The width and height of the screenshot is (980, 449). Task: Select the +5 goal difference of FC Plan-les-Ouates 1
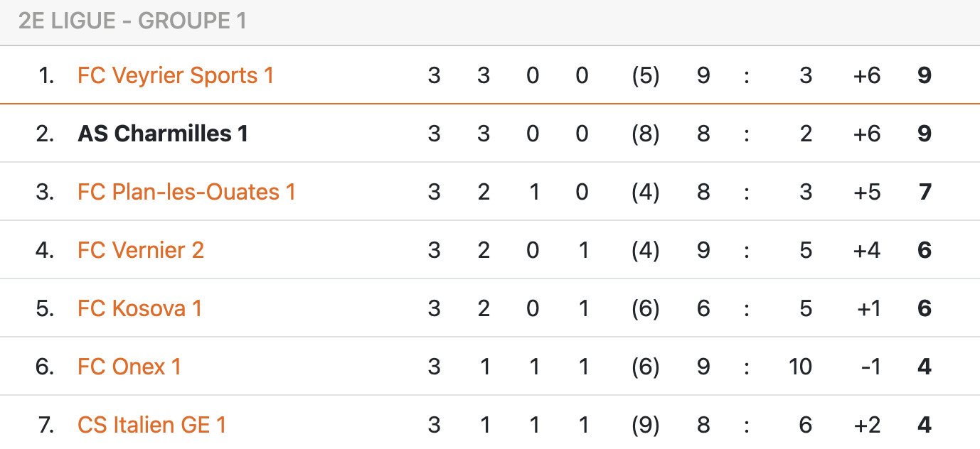tap(867, 192)
